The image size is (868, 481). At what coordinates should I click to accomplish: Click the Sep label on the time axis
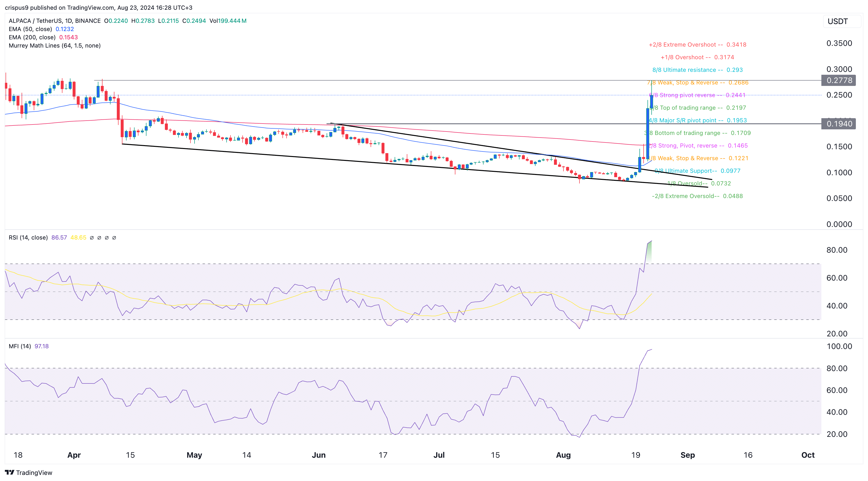pos(688,455)
